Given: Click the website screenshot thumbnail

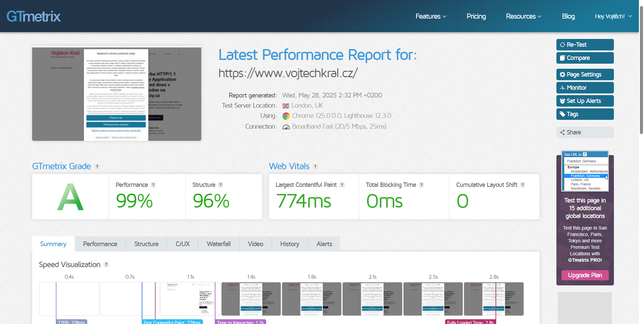Looking at the screenshot, I should [x=117, y=94].
